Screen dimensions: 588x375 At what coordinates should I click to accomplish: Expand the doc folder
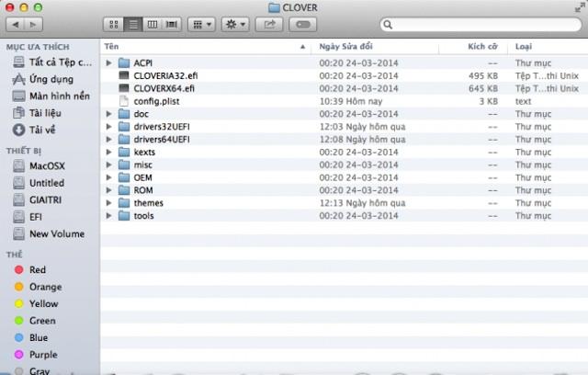coord(108,114)
